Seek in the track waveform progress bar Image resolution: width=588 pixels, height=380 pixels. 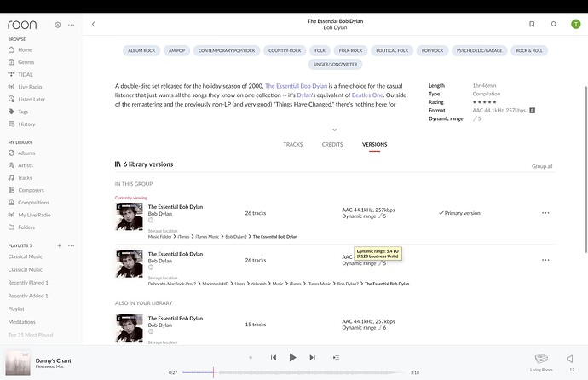coord(293,372)
